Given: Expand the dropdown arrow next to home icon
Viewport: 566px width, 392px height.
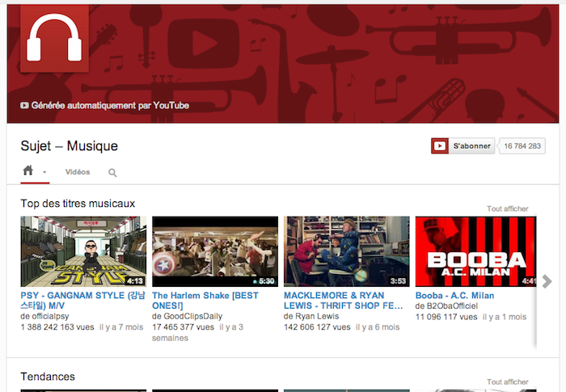Looking at the screenshot, I should coord(44,172).
